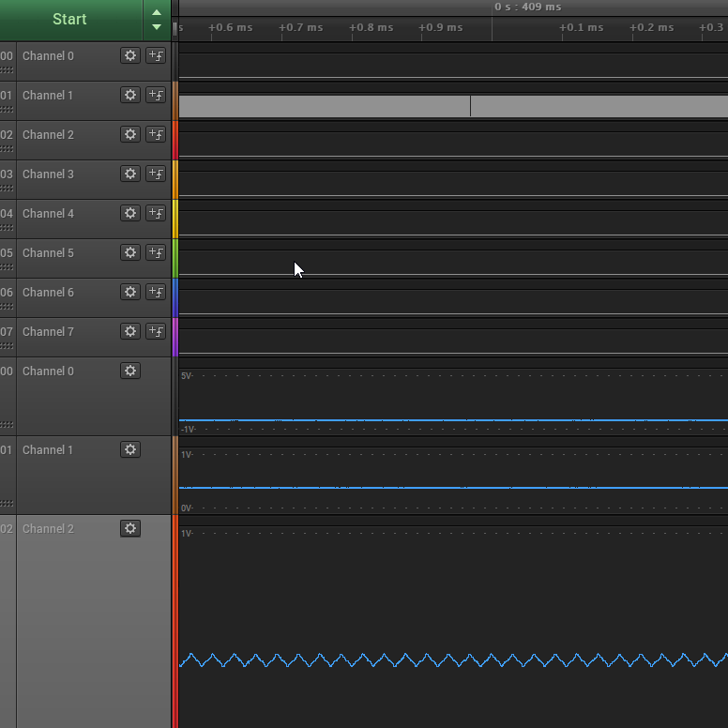Click trigger icon for digital Channel 7
Screen dimensions: 728x728
[x=156, y=331]
